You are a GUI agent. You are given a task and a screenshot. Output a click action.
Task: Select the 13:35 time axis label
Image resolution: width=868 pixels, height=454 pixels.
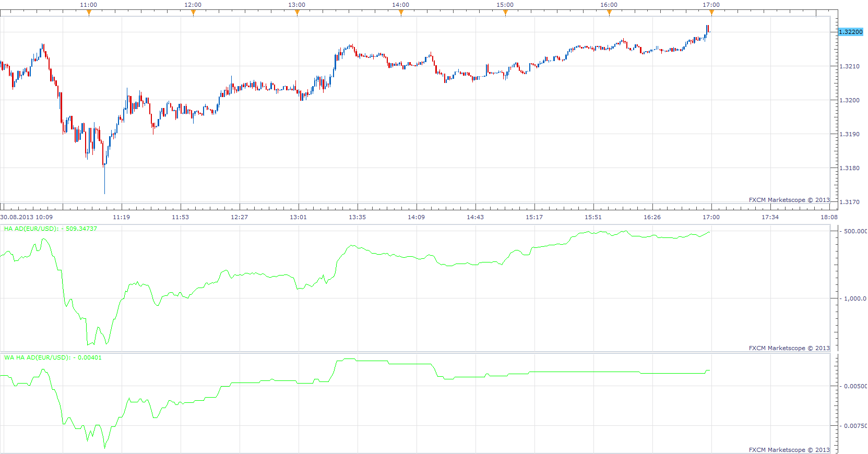[x=358, y=217]
